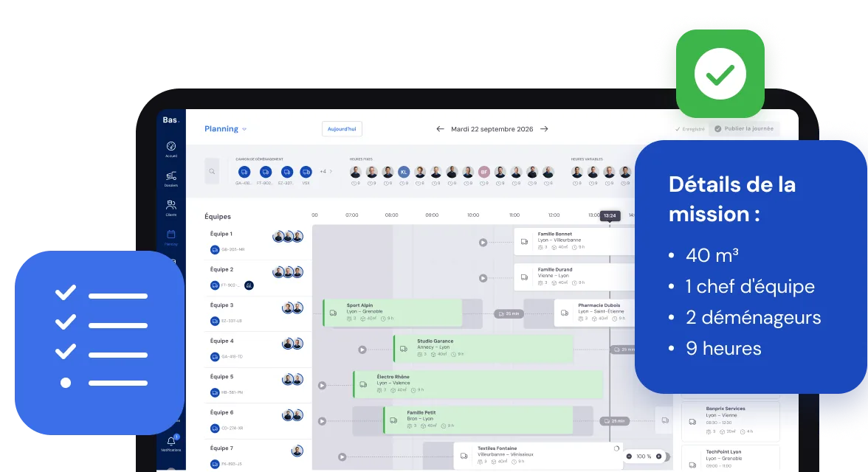
Task: Click Équipe 3 truck EZ-337-LB icon
Action: [215, 321]
